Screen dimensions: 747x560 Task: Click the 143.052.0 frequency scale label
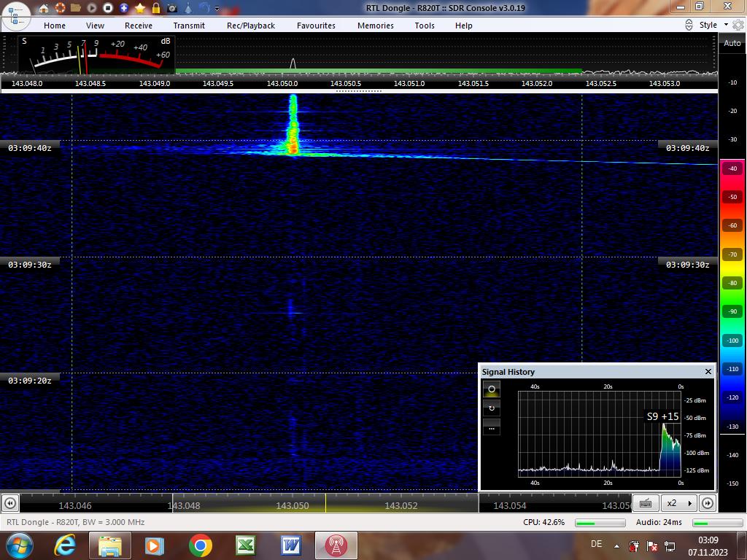coord(537,83)
